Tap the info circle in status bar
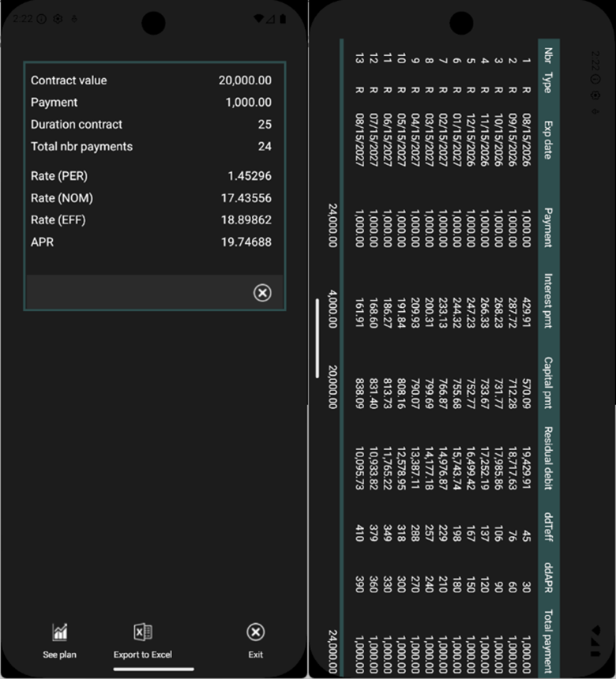 pos(41,19)
